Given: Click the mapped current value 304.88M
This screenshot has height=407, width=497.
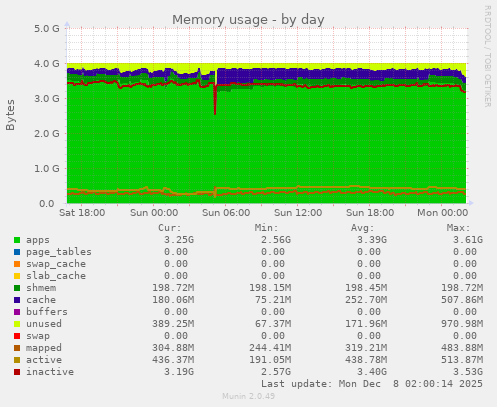Looking at the screenshot, I should pos(173,348).
